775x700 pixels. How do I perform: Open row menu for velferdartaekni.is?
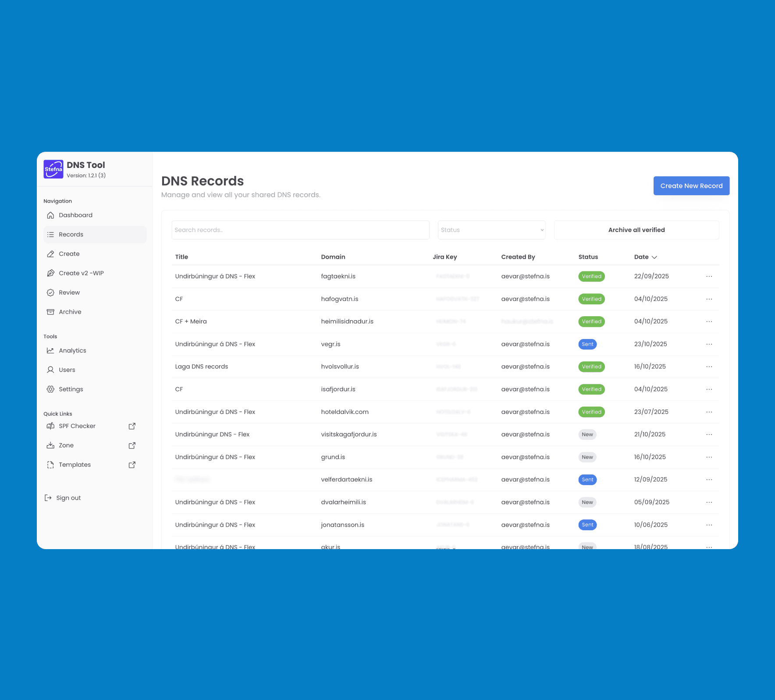pos(709,480)
